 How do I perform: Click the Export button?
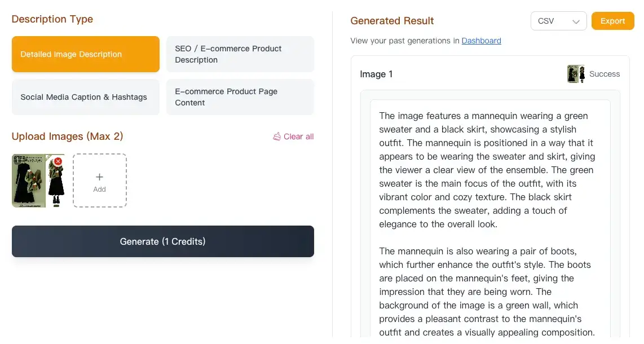[612, 20]
